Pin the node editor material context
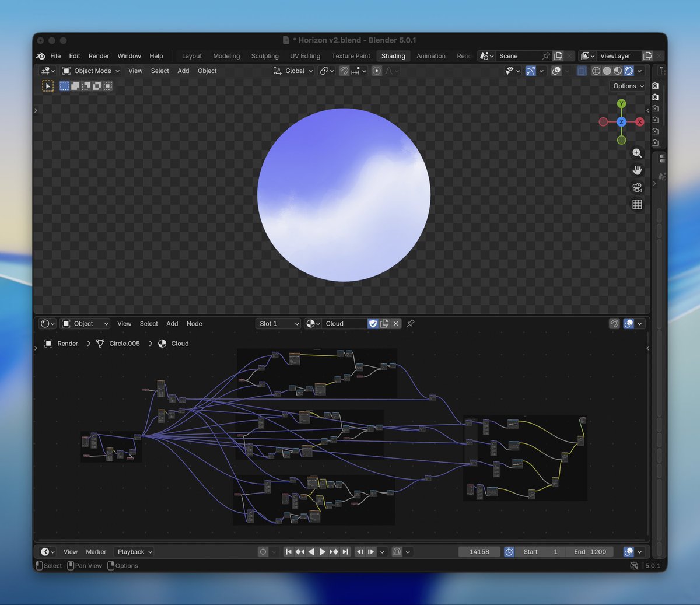The width and height of the screenshot is (700, 605). 411,324
